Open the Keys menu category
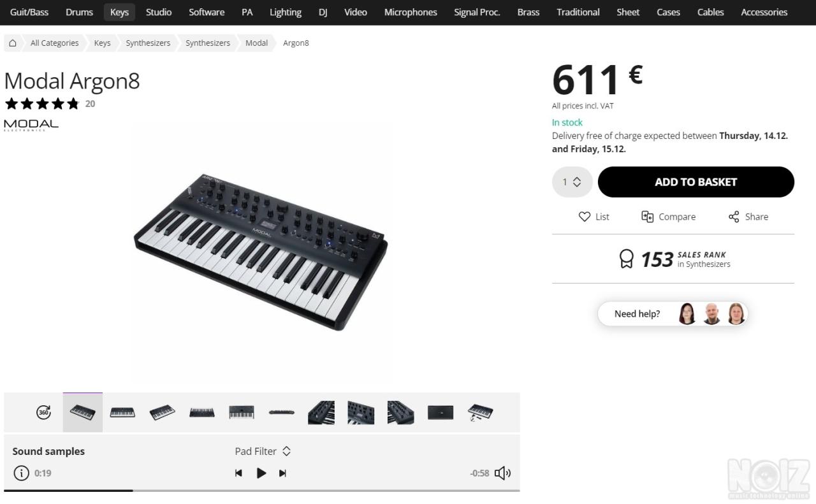The height and width of the screenshot is (504, 816). click(x=119, y=12)
